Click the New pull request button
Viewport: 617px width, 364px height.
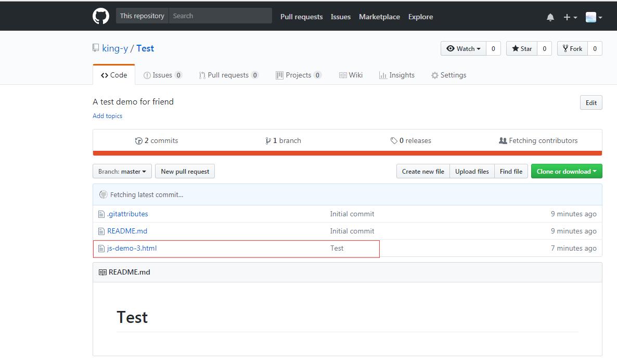tap(185, 172)
